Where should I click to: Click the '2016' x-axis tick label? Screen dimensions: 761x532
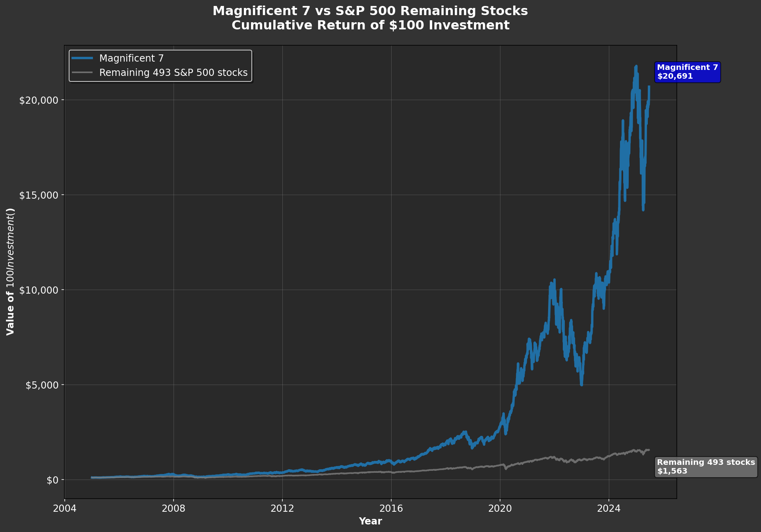(x=391, y=509)
